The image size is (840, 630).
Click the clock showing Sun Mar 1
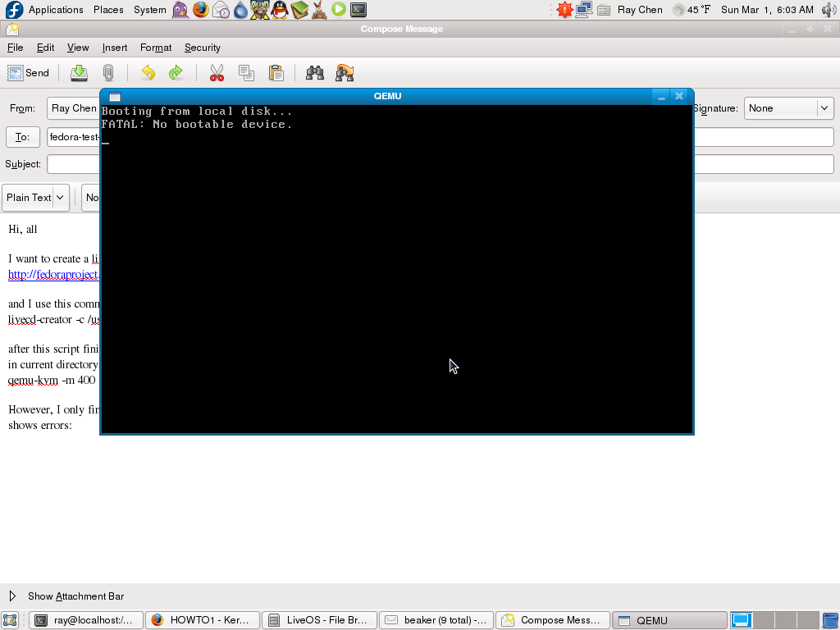[767, 10]
